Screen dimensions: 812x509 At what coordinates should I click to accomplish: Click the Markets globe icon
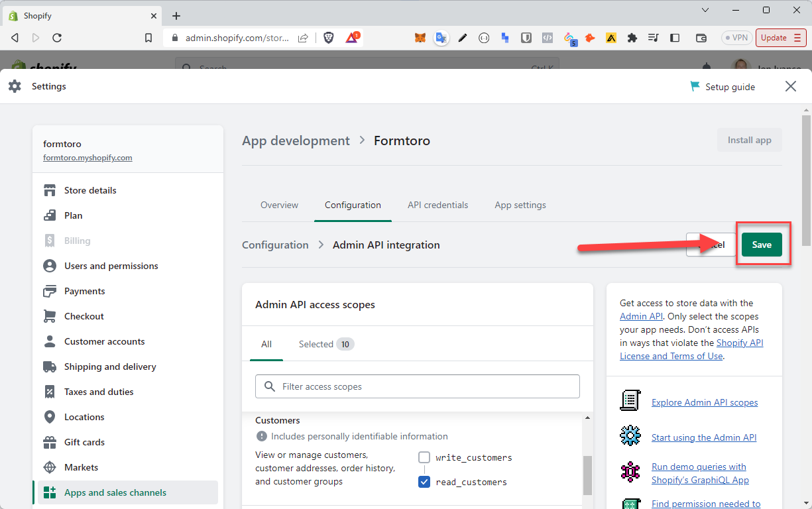tap(50, 467)
